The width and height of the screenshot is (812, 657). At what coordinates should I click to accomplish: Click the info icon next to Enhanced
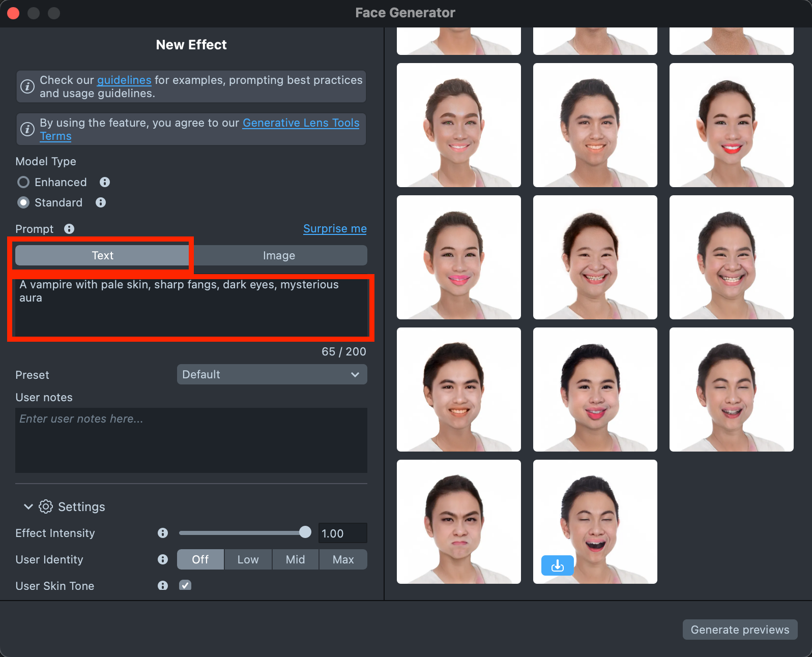pos(105,182)
